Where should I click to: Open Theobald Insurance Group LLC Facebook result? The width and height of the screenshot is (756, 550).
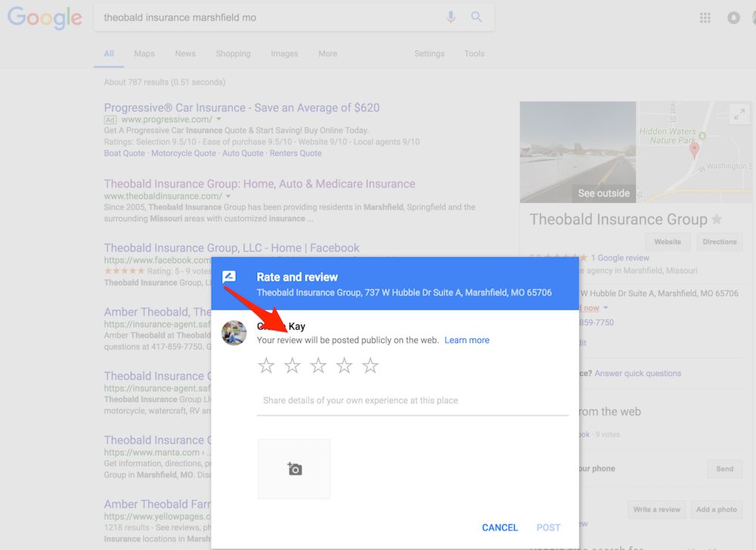point(231,248)
